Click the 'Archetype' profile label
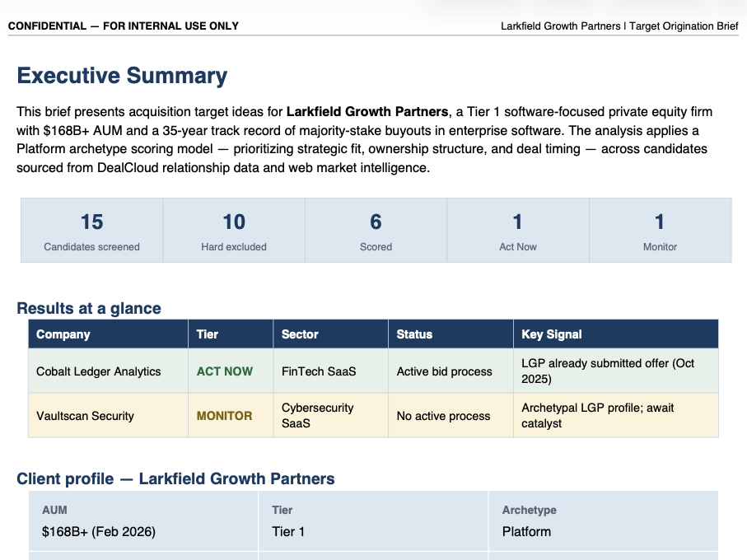This screenshot has height=560, width=747. point(530,510)
